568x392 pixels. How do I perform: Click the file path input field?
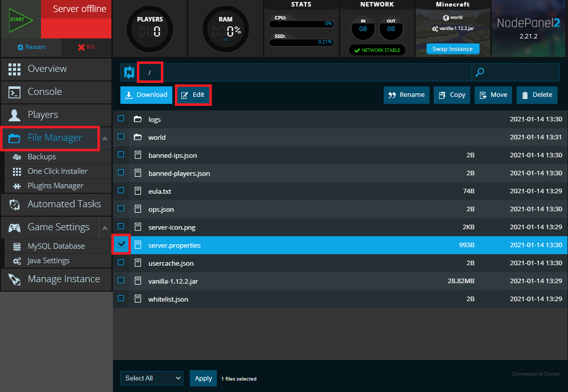coord(315,72)
